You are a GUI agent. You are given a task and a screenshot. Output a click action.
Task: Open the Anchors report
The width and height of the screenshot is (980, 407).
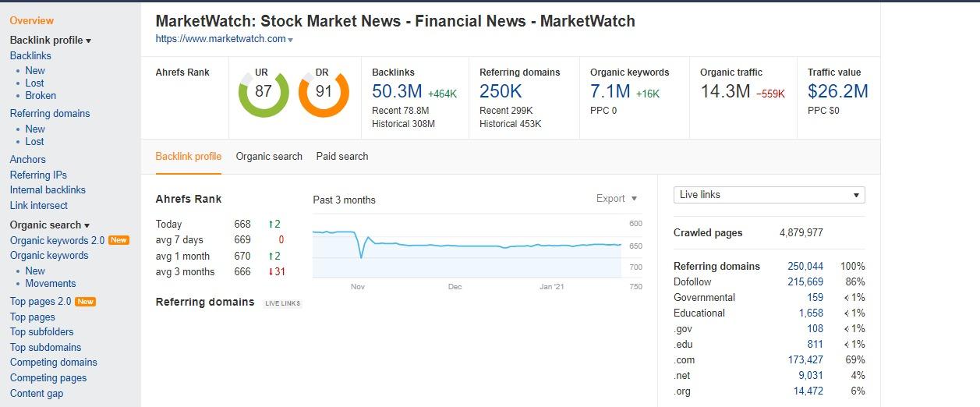point(28,159)
